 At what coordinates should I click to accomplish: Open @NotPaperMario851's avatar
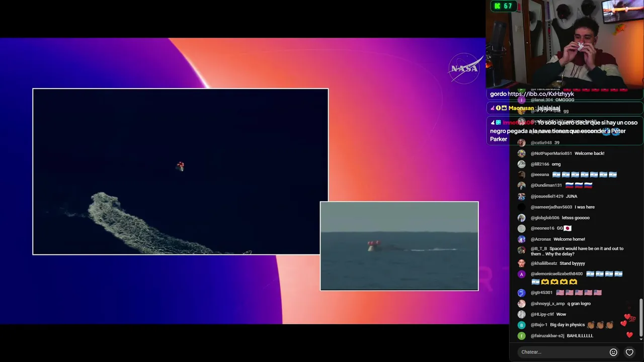(x=521, y=153)
